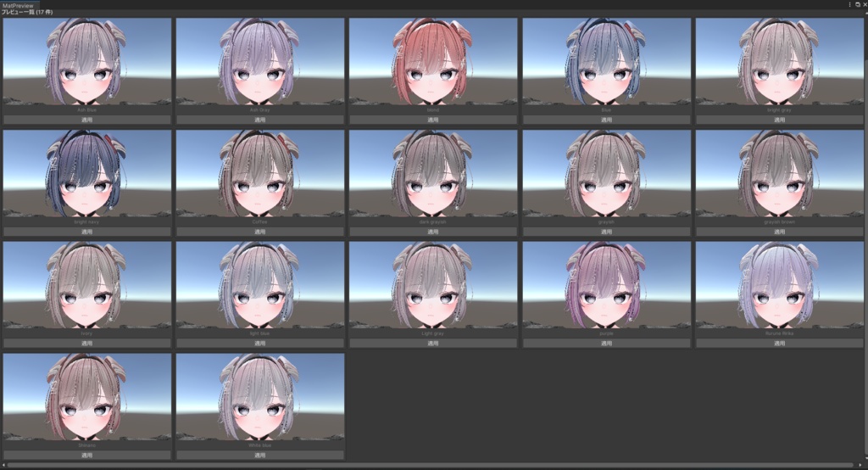Click the scrollbar left arrow

[3, 465]
